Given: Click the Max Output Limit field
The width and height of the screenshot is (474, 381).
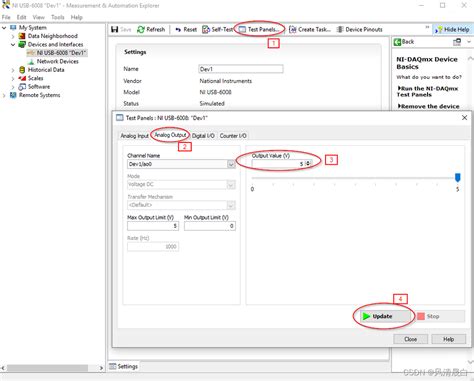Looking at the screenshot, I should pyautogui.click(x=153, y=226).
